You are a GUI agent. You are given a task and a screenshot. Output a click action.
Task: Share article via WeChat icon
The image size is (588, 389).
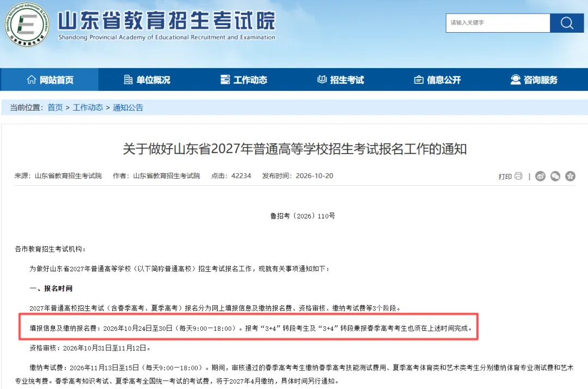click(555, 176)
